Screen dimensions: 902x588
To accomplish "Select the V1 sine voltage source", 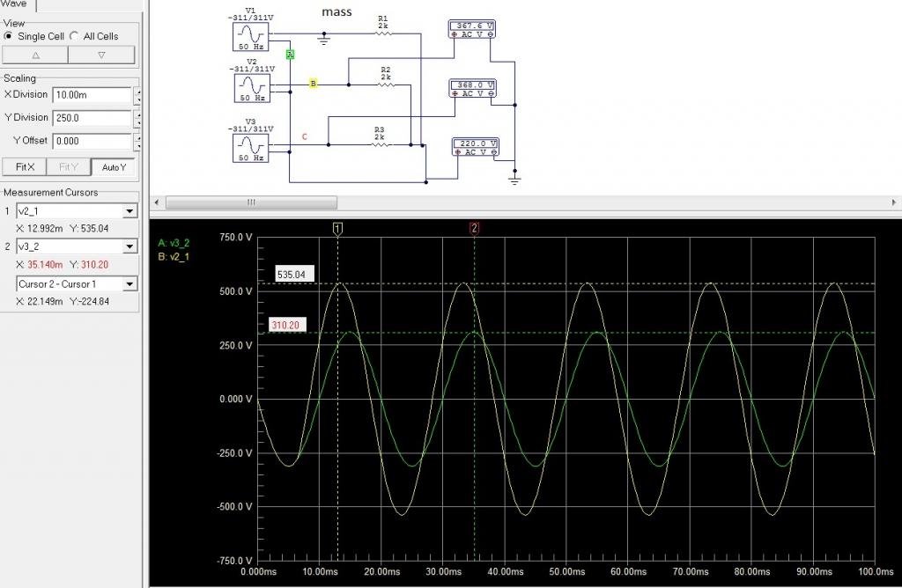I will click(250, 37).
